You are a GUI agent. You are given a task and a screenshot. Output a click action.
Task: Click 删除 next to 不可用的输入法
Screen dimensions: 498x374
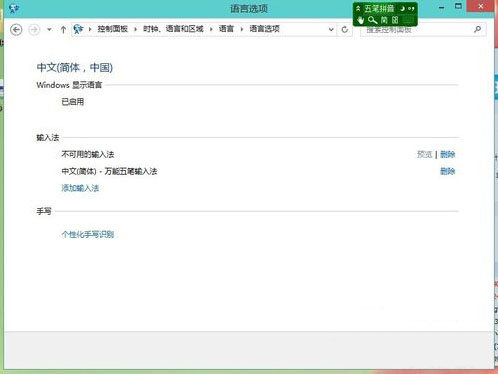click(x=448, y=154)
